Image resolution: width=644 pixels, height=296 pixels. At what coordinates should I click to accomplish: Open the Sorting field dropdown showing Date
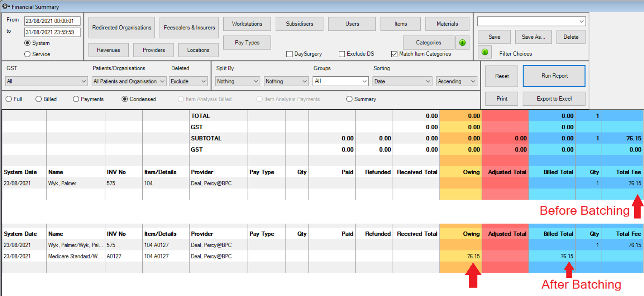[x=402, y=81]
